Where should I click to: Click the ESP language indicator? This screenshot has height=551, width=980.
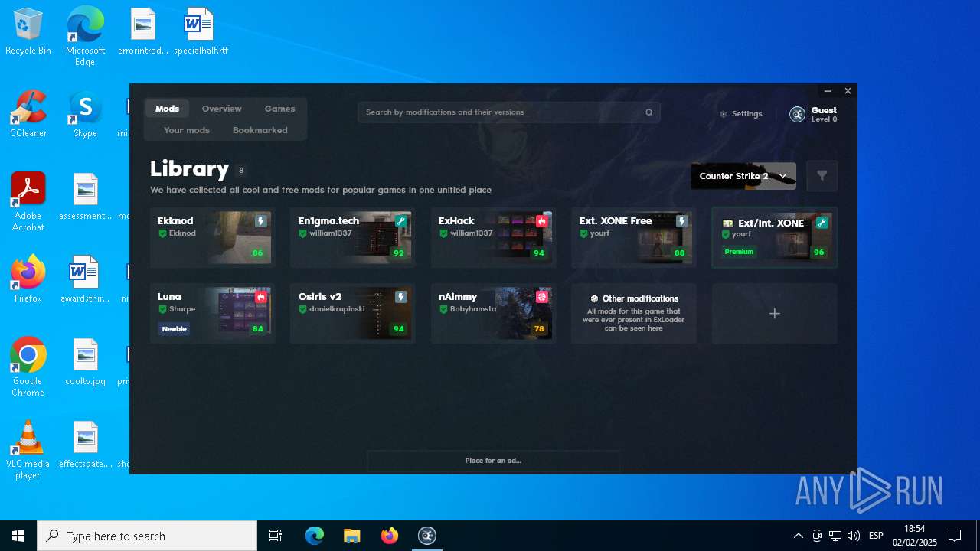[876, 536]
